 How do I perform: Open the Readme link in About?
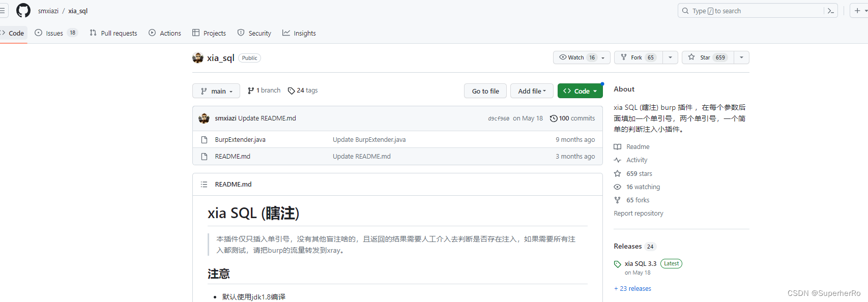click(x=638, y=147)
